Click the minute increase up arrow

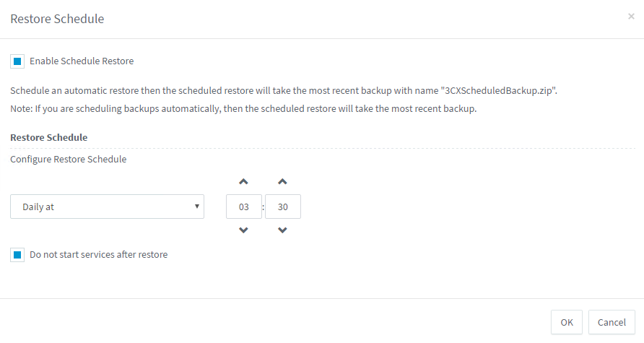(x=283, y=181)
